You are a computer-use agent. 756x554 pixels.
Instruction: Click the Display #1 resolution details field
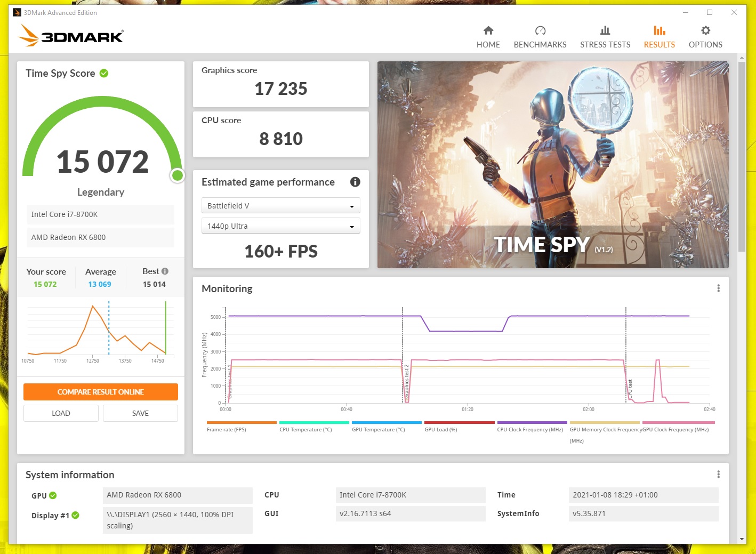[x=178, y=520]
